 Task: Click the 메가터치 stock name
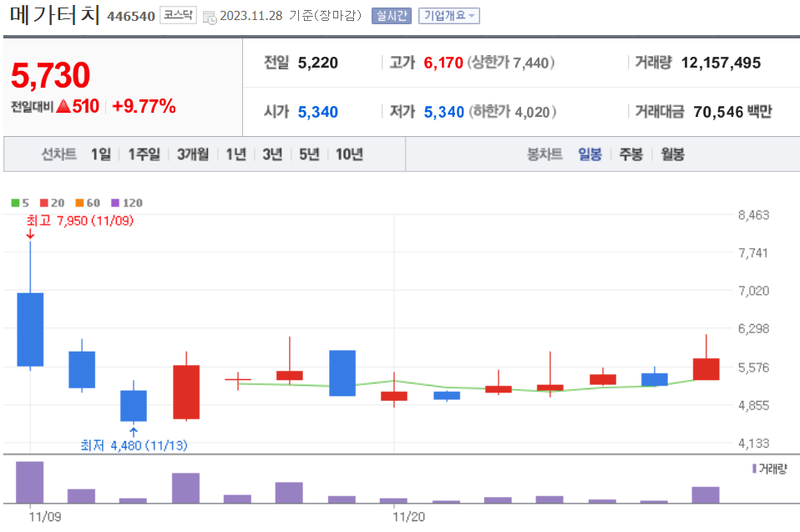pyautogui.click(x=54, y=14)
